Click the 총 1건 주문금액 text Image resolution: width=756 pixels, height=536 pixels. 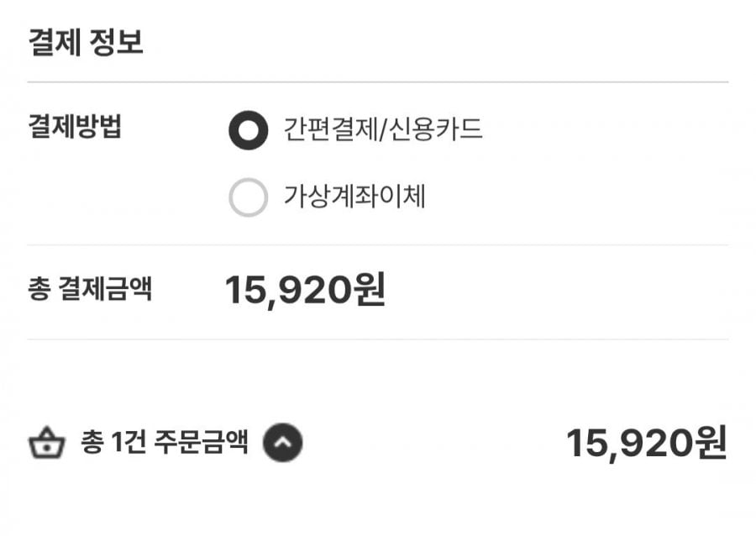pyautogui.click(x=164, y=443)
